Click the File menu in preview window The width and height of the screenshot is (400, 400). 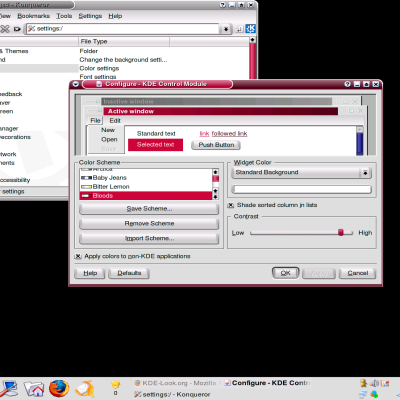(x=95, y=121)
